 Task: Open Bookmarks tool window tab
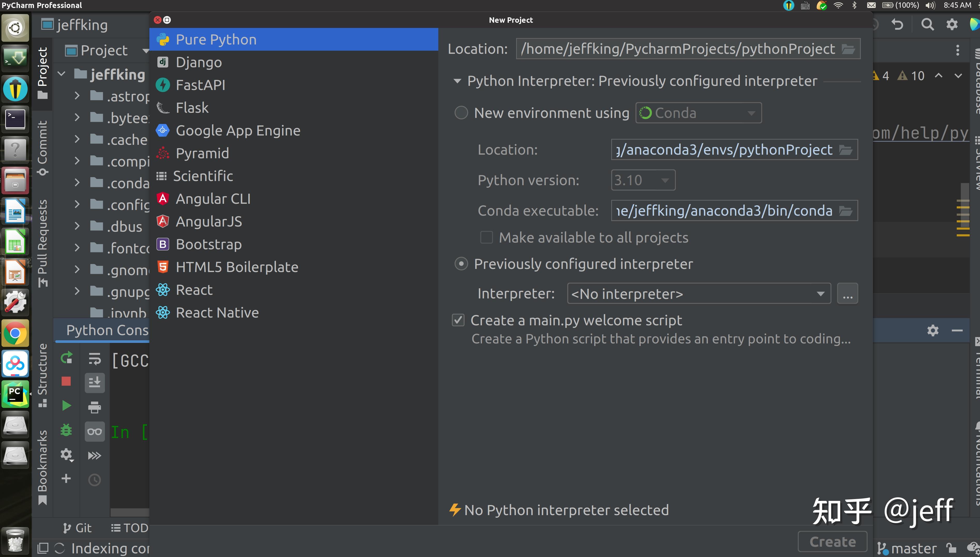click(x=42, y=468)
